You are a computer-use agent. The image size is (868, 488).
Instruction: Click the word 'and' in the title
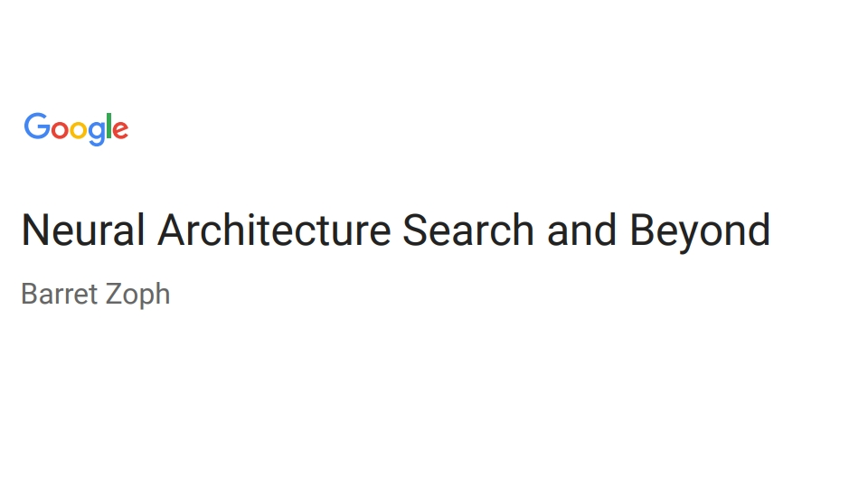pyautogui.click(x=581, y=230)
